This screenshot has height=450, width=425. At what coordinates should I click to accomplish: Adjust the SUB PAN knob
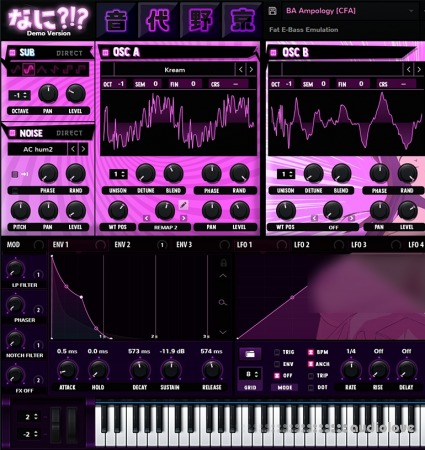point(48,94)
